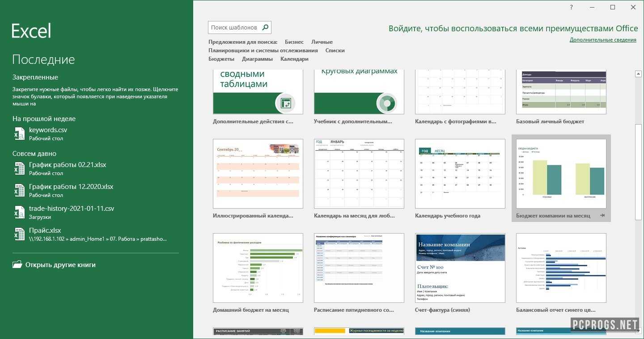
Task: Choose Планировщики и системы отслеживания suggestion
Action: (x=263, y=50)
